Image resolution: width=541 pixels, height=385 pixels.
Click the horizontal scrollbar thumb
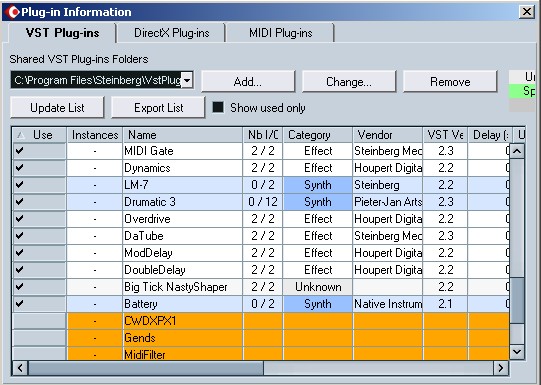[146, 368]
